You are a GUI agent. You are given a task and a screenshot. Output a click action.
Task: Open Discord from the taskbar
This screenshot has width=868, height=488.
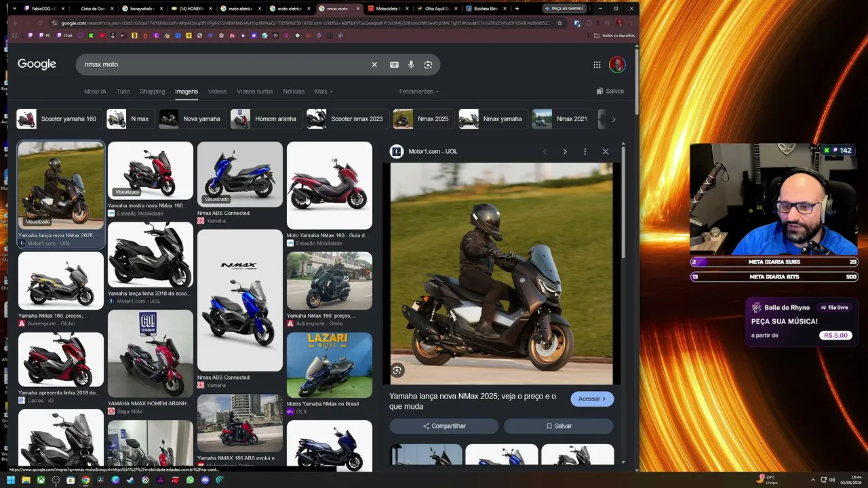[205, 480]
